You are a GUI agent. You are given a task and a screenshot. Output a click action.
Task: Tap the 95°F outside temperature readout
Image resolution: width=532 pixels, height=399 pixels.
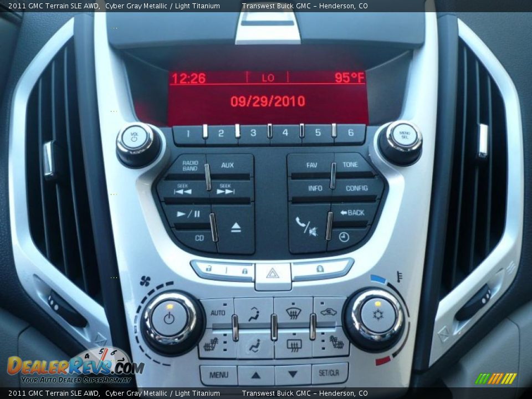click(349, 78)
